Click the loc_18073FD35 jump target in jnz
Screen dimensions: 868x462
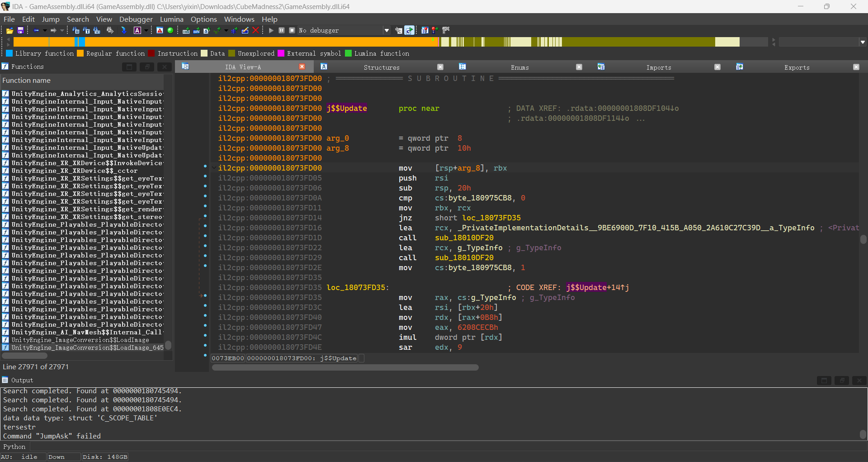[x=491, y=218]
